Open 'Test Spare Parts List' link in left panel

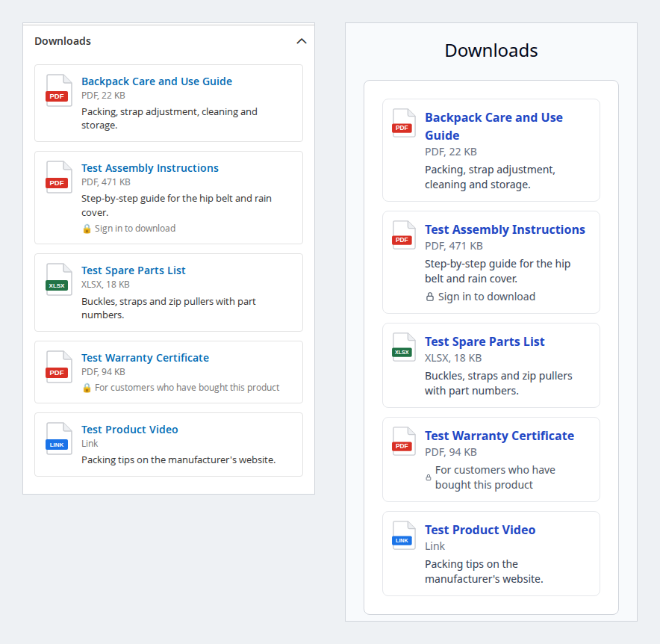[134, 270]
